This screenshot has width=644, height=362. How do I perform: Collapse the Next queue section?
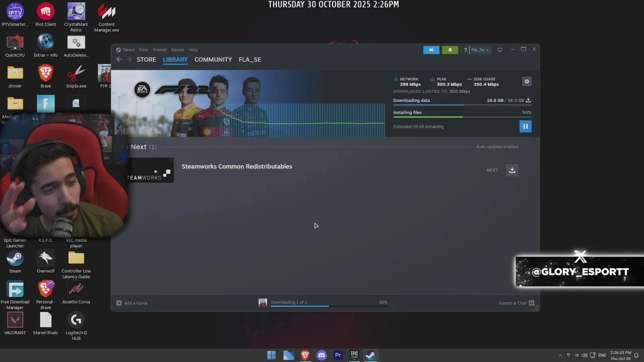[127, 147]
